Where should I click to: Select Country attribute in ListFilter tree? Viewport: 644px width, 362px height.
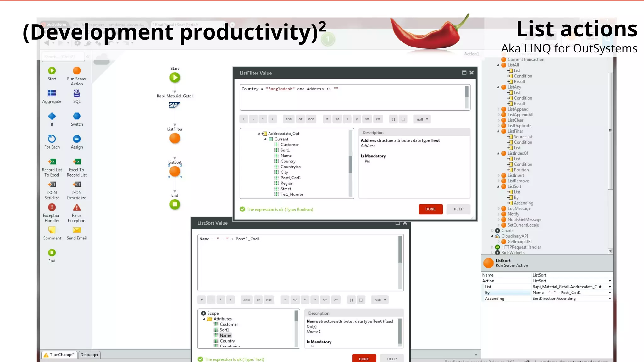[x=288, y=161]
